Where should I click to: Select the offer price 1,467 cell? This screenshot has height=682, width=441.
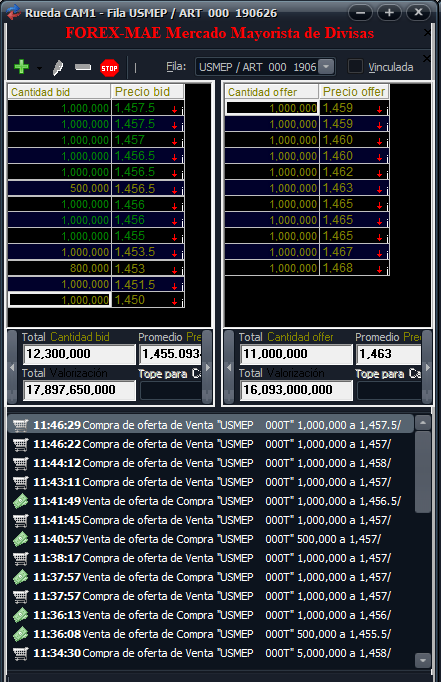click(354, 252)
